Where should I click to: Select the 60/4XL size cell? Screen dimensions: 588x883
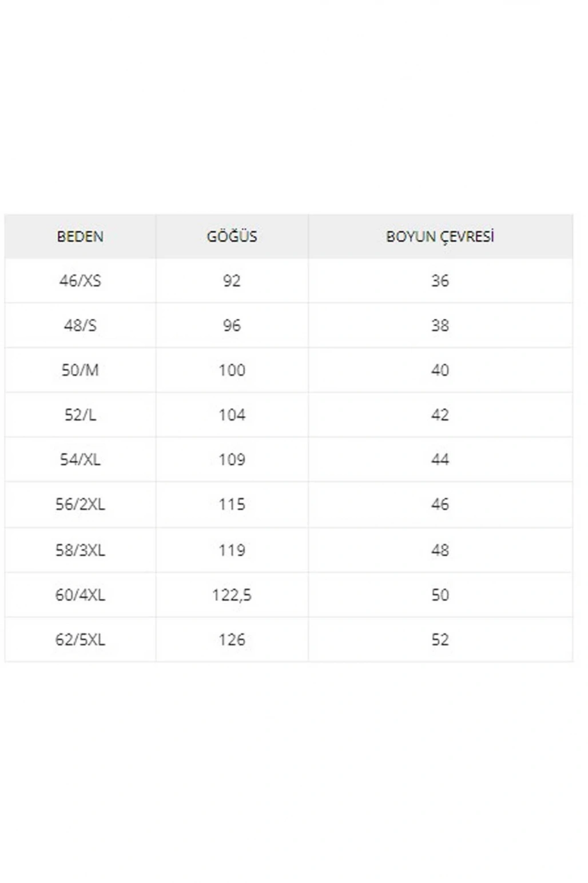(x=80, y=595)
